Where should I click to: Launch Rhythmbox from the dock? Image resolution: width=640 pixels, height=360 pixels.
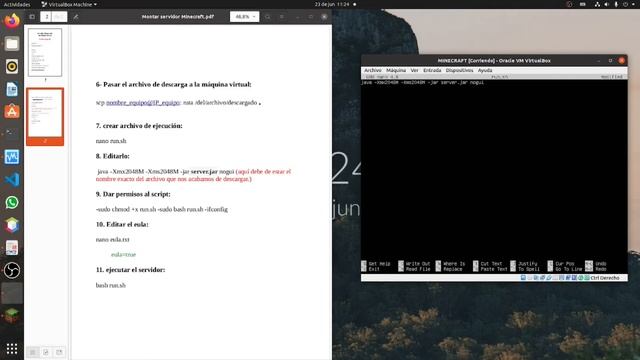coord(12,66)
